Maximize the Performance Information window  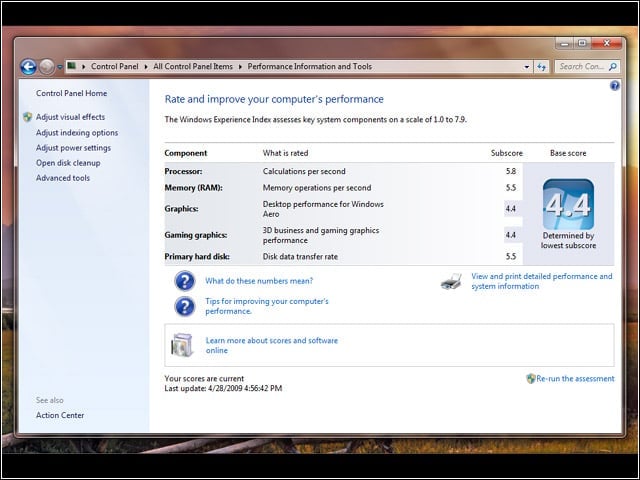click(582, 43)
